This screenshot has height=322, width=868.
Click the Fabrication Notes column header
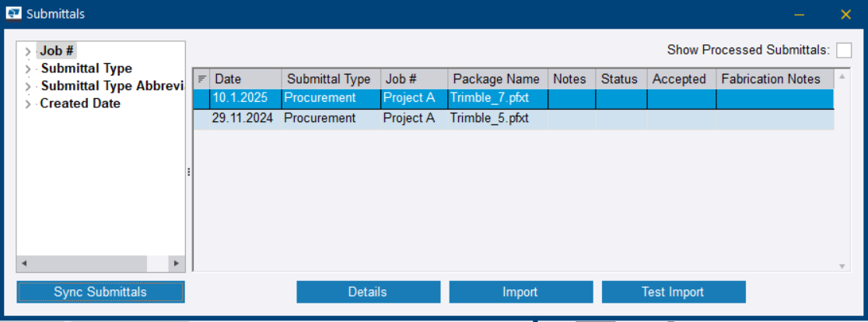point(770,79)
